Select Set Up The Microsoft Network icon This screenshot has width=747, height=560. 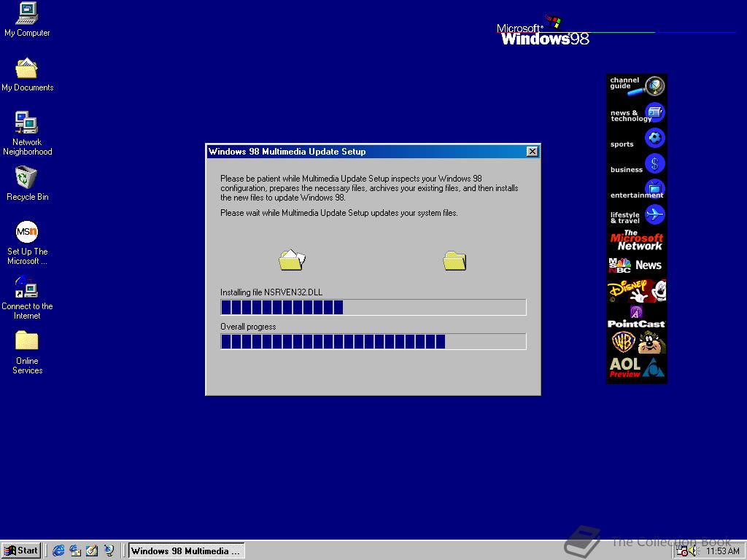click(27, 243)
